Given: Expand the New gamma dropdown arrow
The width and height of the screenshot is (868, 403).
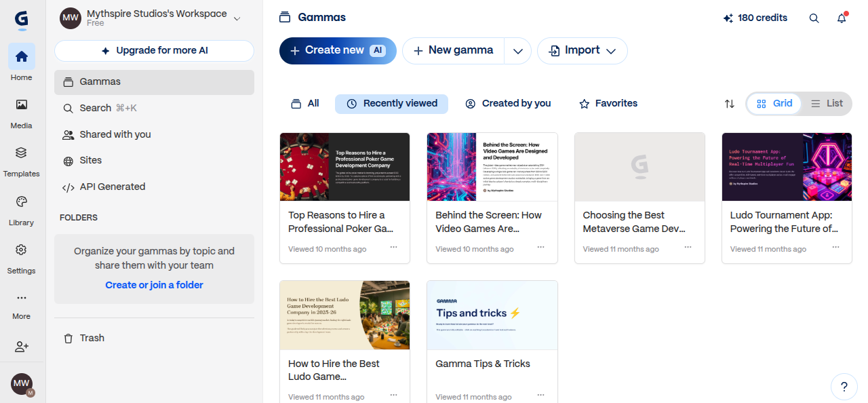Looking at the screenshot, I should click(x=518, y=51).
